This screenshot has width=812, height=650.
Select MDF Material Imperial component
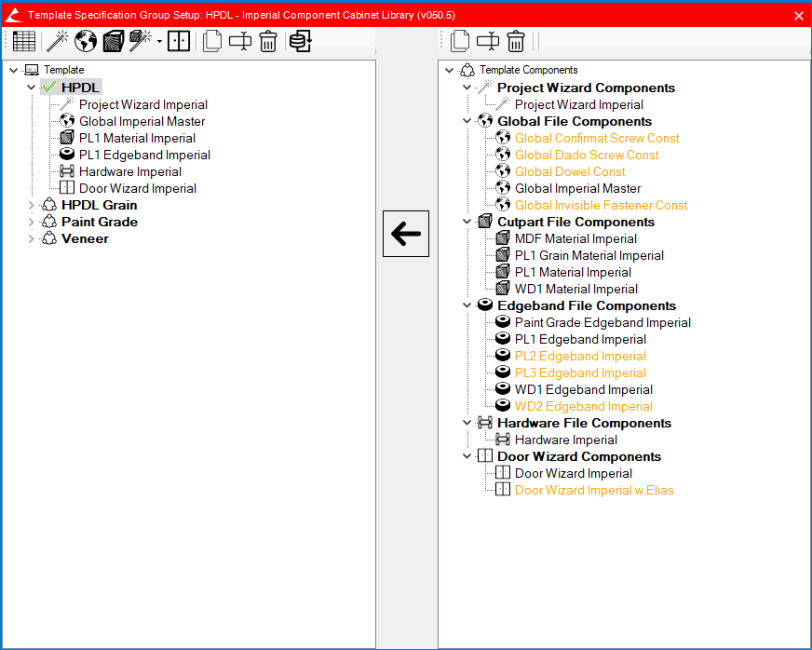click(x=575, y=238)
